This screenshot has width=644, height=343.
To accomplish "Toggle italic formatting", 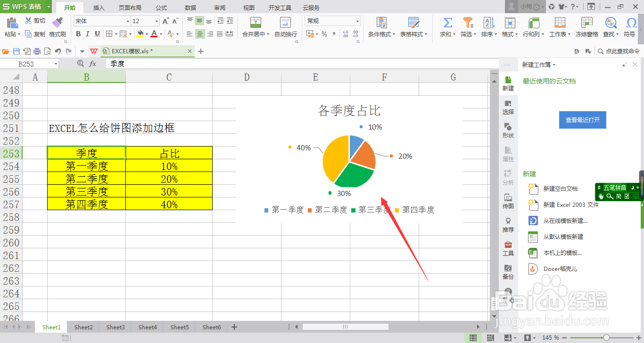I will coord(88,34).
